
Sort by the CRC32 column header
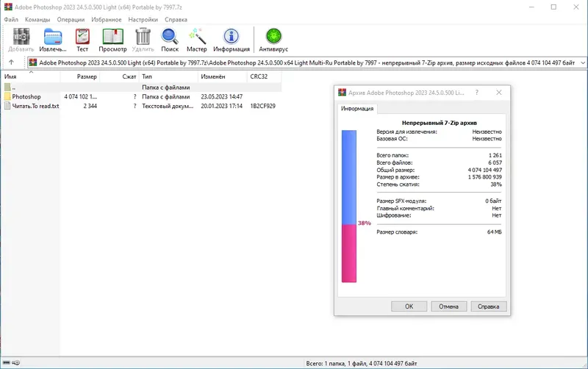pyautogui.click(x=265, y=76)
